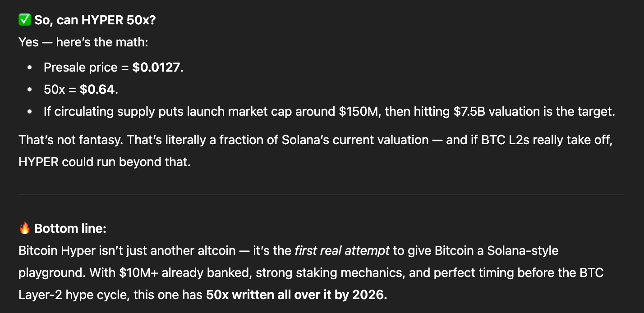Click the italic phrase 'first real attempt'
The width and height of the screenshot is (644, 313).
[342, 250]
